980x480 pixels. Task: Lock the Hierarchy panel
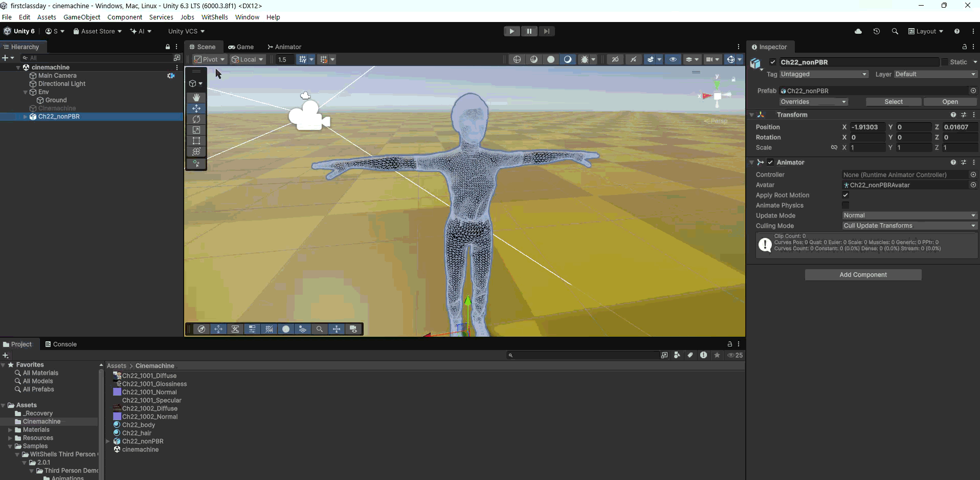coord(168,47)
